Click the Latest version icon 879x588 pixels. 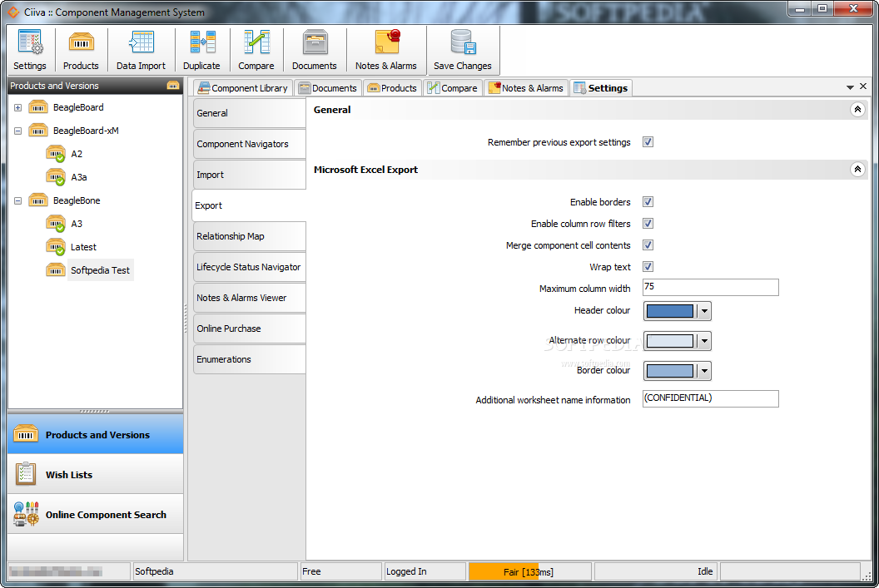pyautogui.click(x=56, y=248)
